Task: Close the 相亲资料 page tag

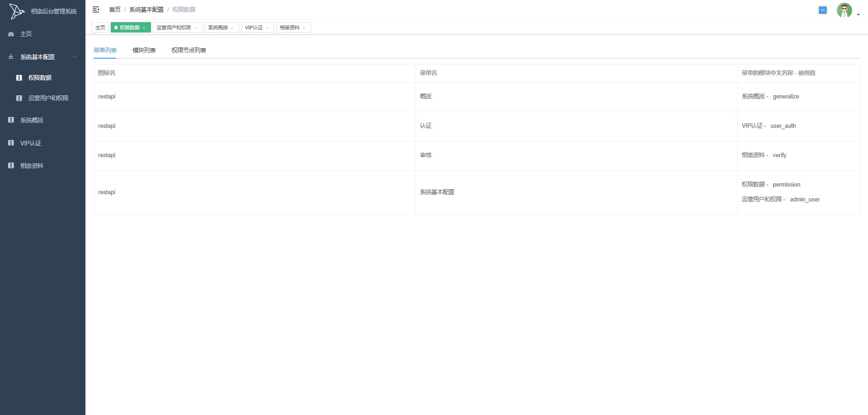Action: pyautogui.click(x=304, y=28)
